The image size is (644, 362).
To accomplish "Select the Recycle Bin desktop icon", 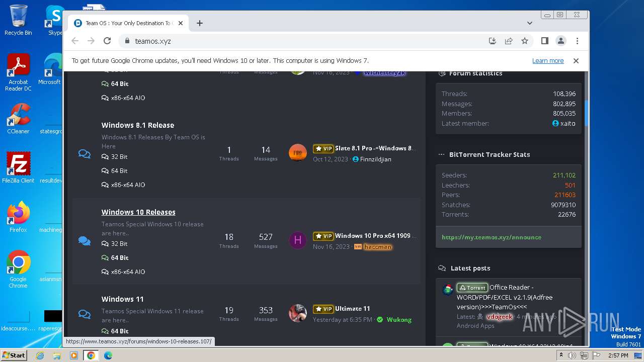I will tap(18, 20).
